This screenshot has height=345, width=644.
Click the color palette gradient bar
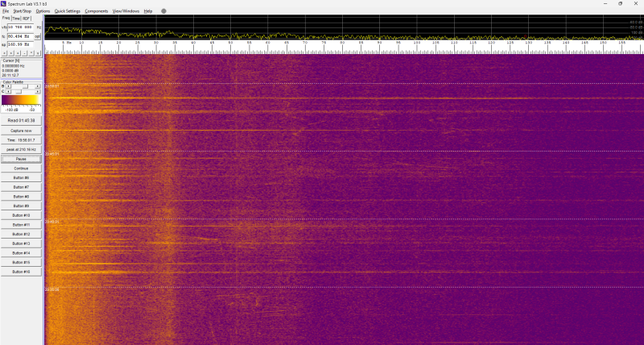(x=21, y=100)
